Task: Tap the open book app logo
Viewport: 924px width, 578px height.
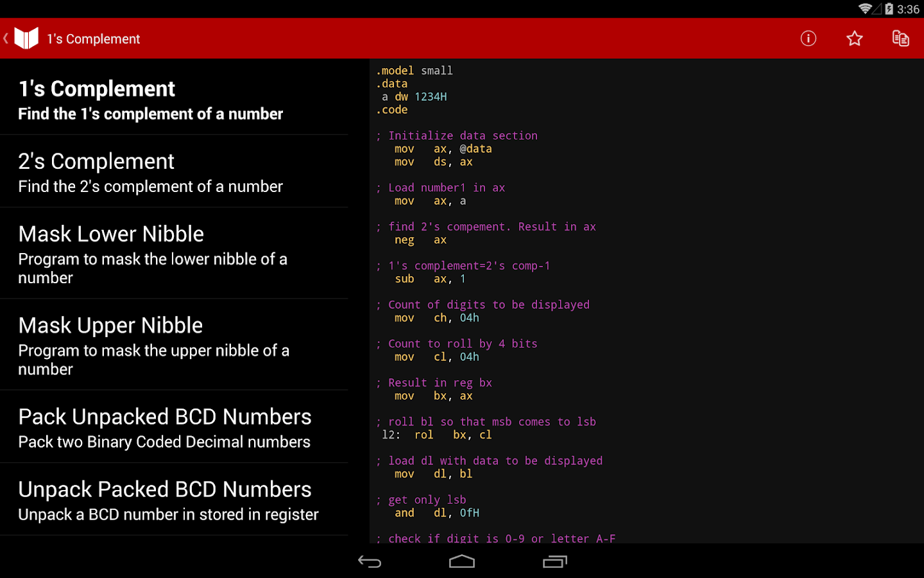Action: [x=26, y=39]
